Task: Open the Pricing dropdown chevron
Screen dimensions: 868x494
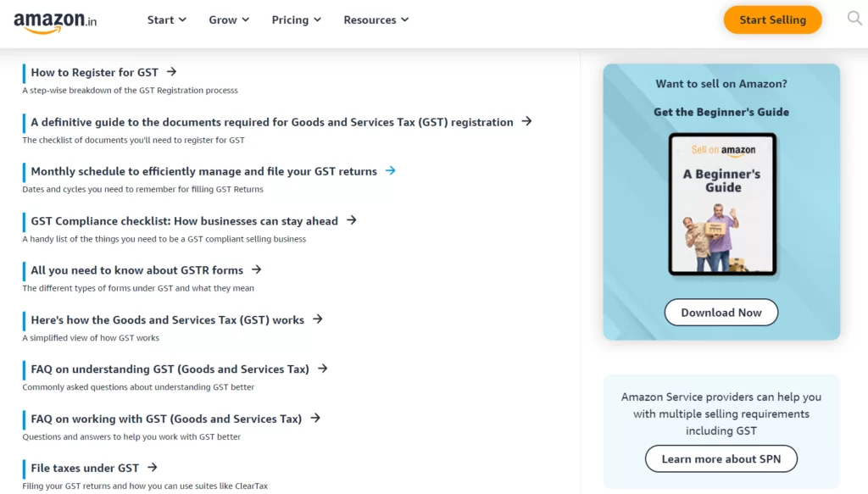Action: point(317,20)
